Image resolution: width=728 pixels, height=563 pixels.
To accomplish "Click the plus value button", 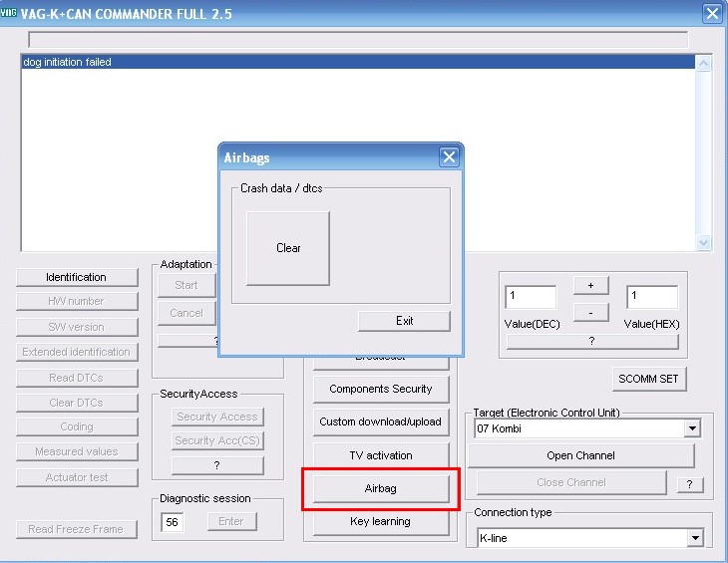I will pyautogui.click(x=590, y=286).
